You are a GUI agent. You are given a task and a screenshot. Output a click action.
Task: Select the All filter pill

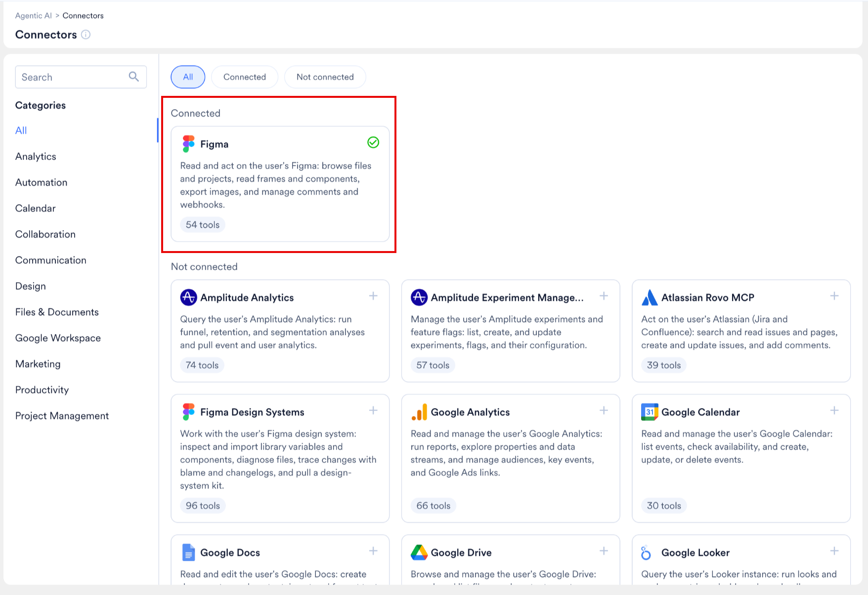click(x=188, y=77)
